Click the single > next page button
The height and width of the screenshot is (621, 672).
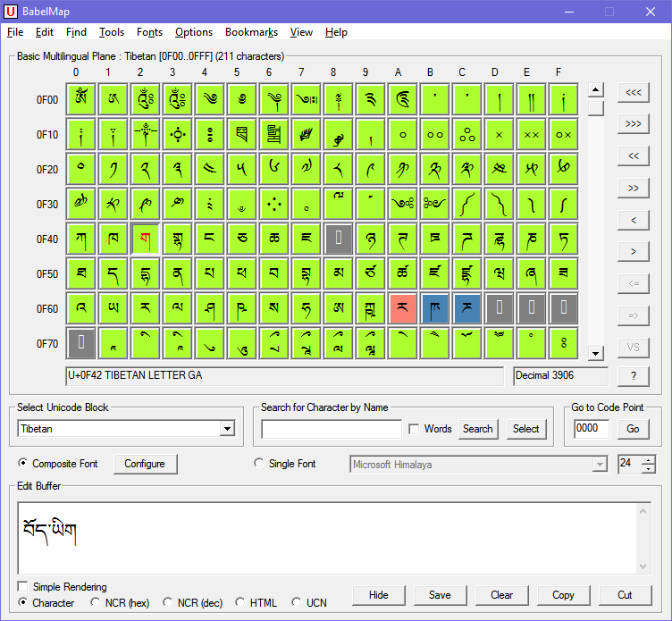coord(633,252)
